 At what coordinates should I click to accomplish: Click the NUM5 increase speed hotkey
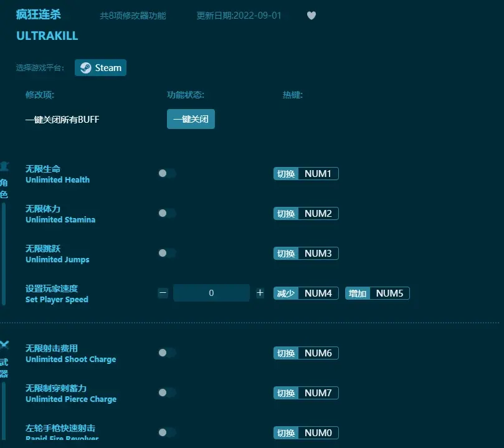tap(389, 293)
